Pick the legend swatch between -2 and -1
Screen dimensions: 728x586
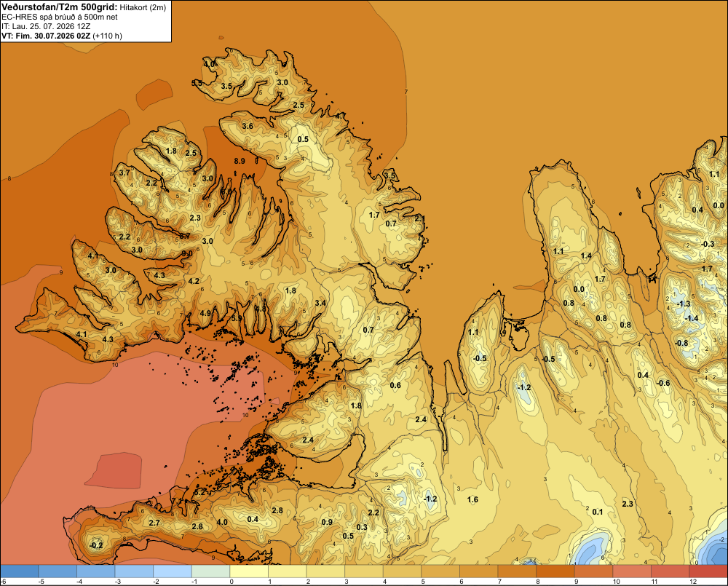tap(173, 571)
